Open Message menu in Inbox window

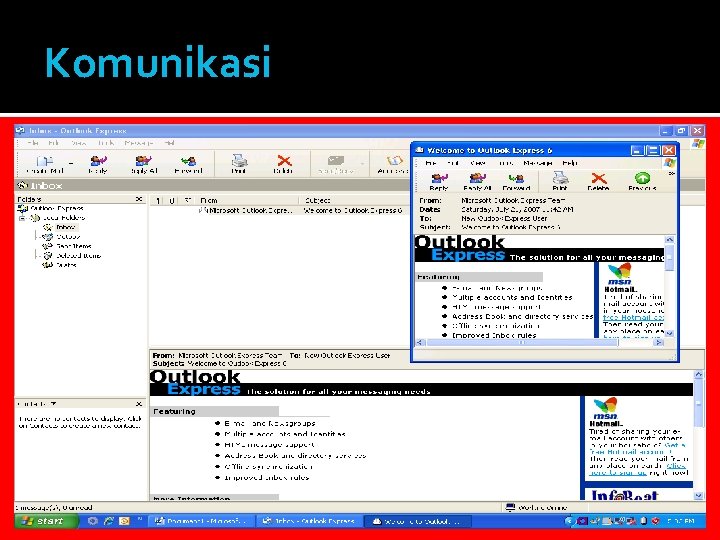pyautogui.click(x=139, y=143)
